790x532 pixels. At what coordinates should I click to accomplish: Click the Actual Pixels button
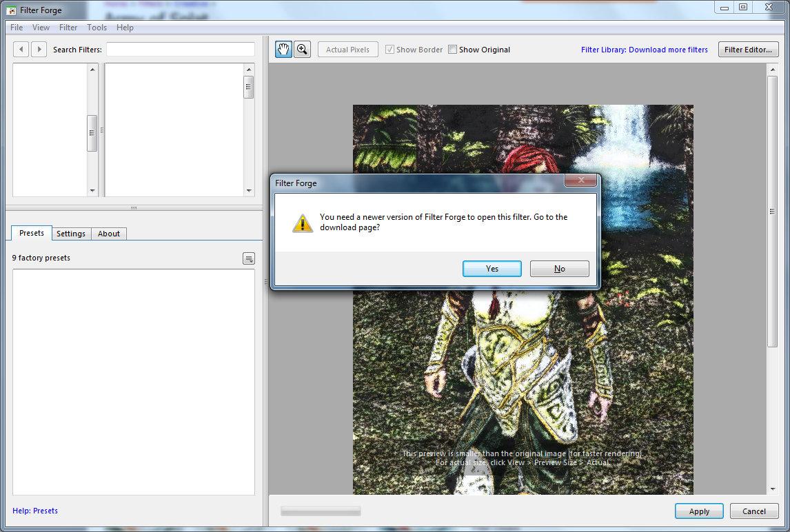[347, 50]
